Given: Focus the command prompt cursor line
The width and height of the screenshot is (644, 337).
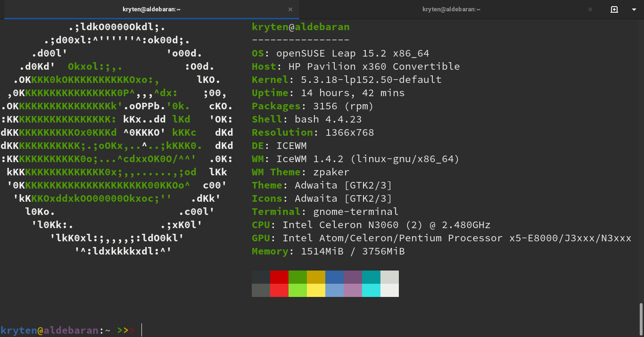Looking at the screenshot, I should coord(322,330).
